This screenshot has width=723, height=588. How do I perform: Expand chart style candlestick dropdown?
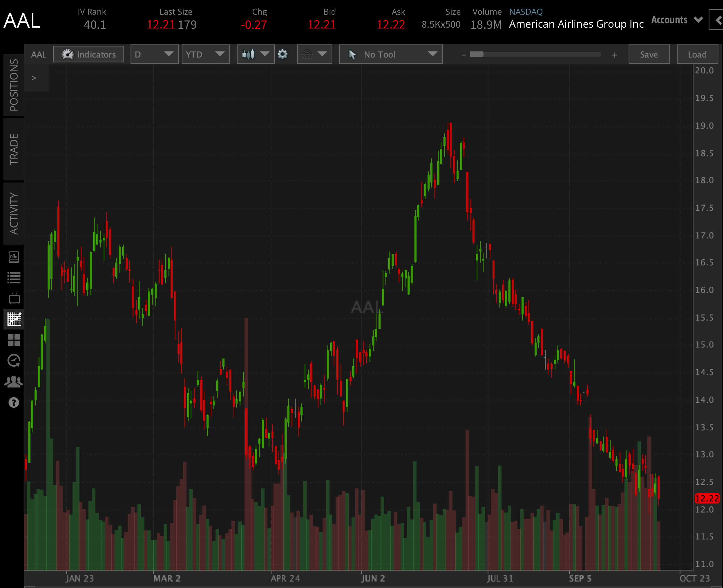(256, 54)
